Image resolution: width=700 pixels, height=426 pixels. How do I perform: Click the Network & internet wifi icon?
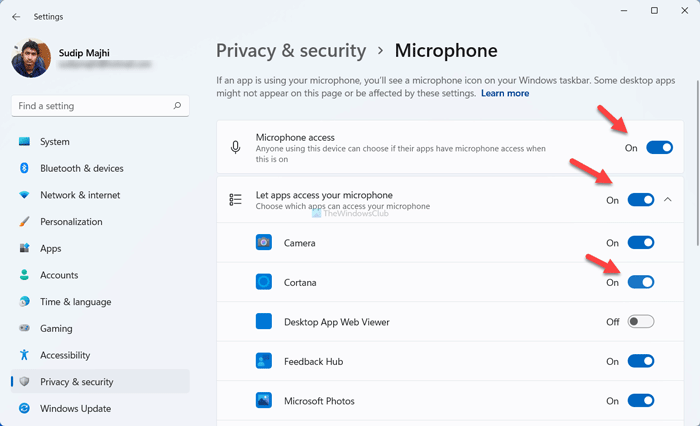25,195
